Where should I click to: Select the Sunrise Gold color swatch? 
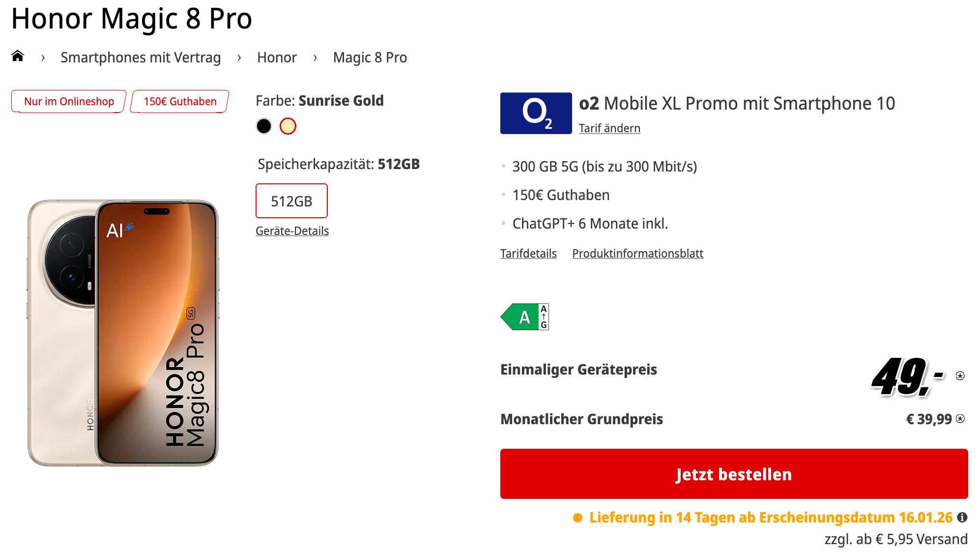click(x=288, y=126)
